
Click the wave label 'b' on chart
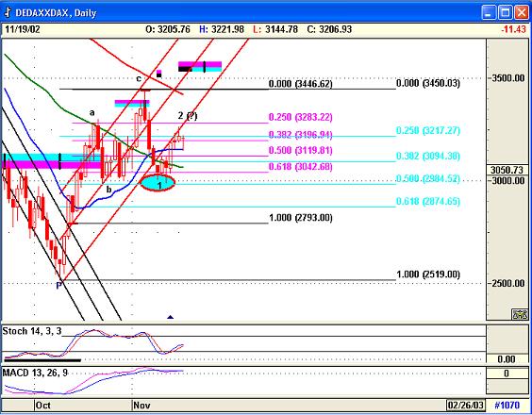[x=108, y=189]
